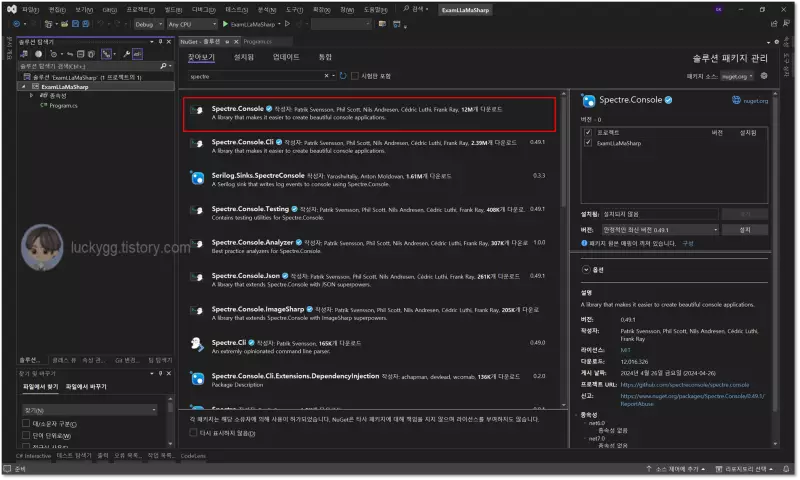
Task: Open the MIT license link
Action: pos(625,350)
